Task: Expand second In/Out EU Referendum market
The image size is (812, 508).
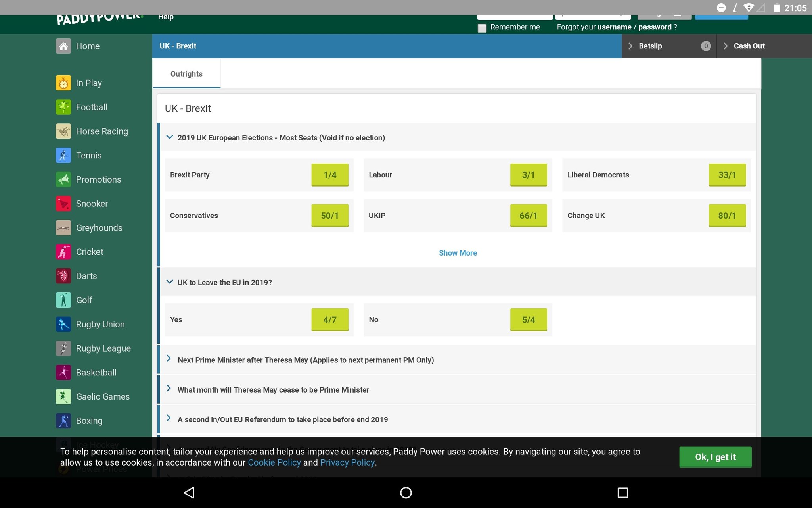Action: [x=169, y=418]
